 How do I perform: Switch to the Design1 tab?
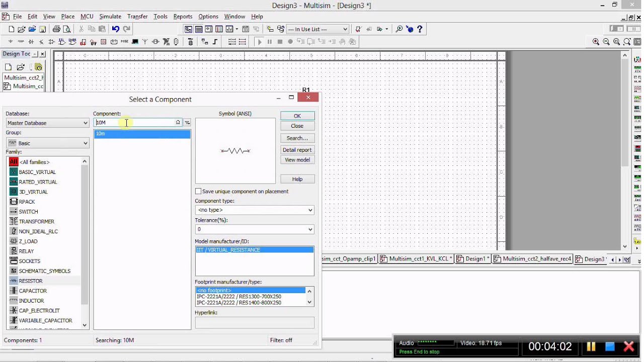point(472,259)
